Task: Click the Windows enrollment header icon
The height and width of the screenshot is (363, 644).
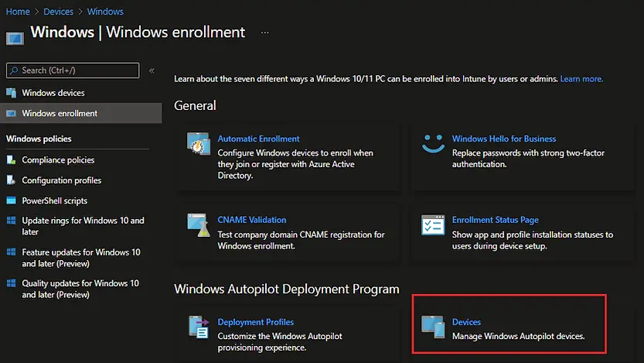Action: pyautogui.click(x=15, y=38)
